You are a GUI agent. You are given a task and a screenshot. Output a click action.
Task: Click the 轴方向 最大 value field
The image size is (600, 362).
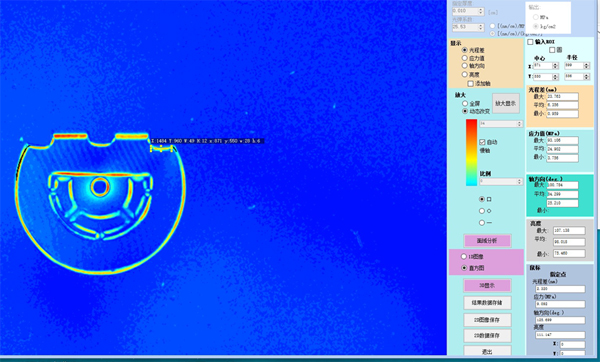click(x=562, y=185)
